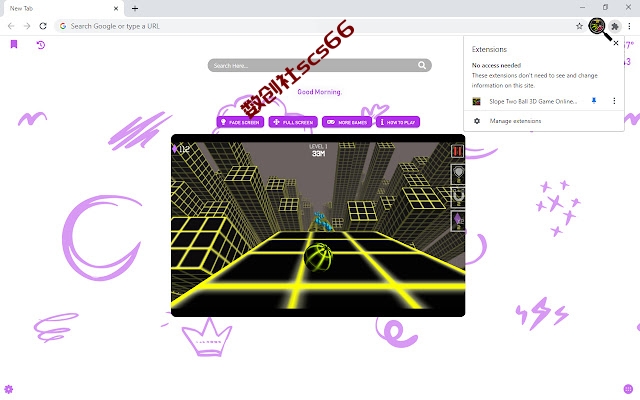This screenshot has width=640, height=400.
Task: Click the Fade Screen button
Action: point(240,122)
